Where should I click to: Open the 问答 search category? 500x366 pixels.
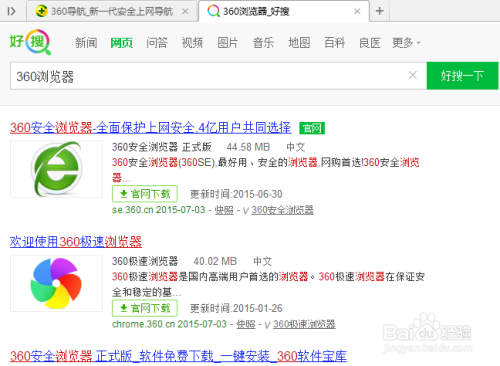coord(157,43)
